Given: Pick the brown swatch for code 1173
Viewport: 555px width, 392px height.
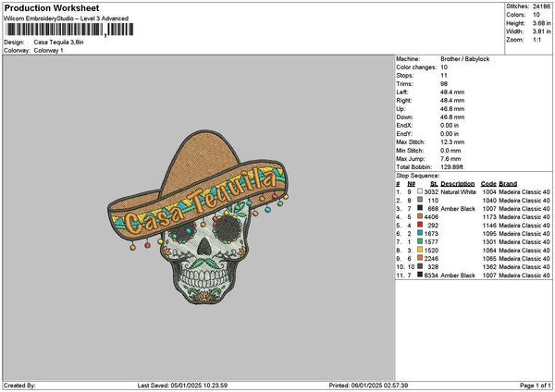Looking at the screenshot, I should pos(420,216).
